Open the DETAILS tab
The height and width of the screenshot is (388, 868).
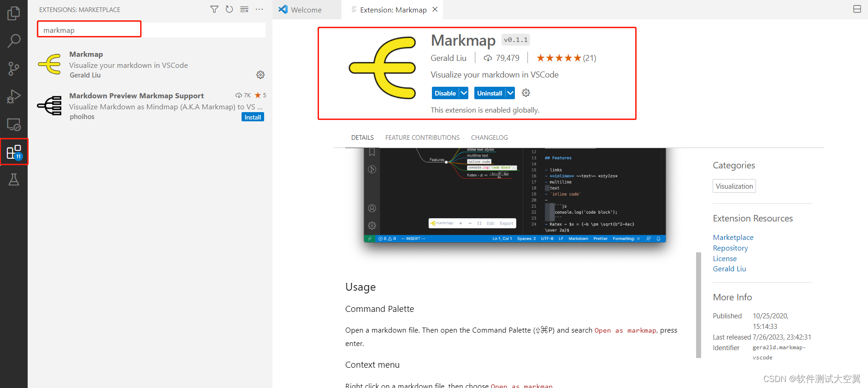click(x=362, y=137)
